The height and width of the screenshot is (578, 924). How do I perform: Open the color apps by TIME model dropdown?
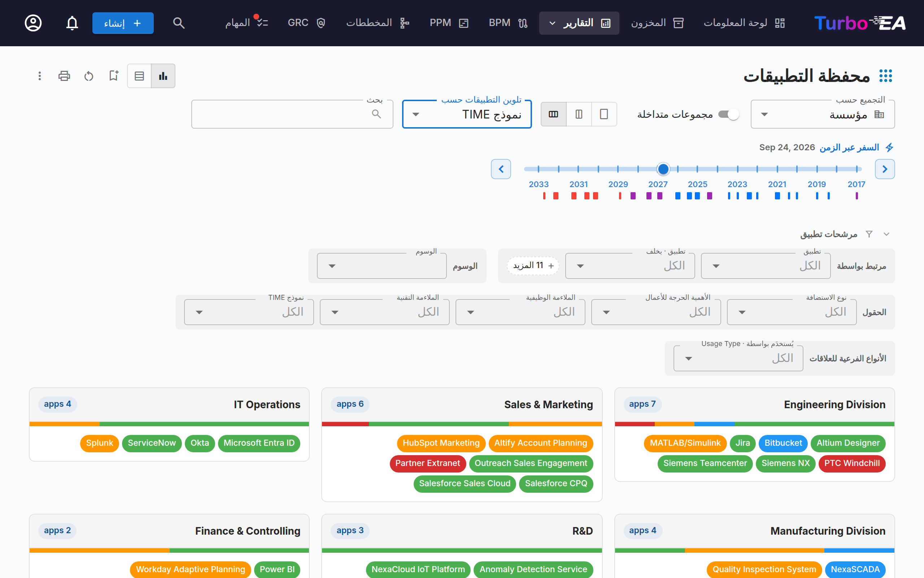click(467, 114)
